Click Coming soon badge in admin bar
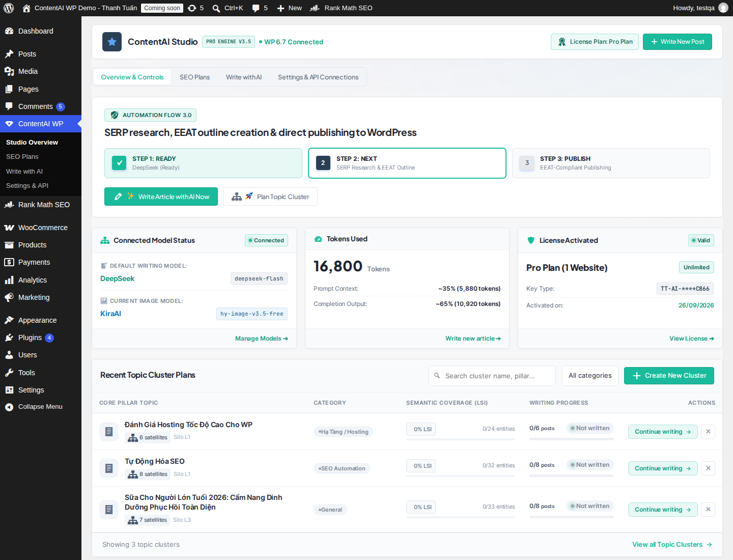This screenshot has width=733, height=560. tap(162, 8)
